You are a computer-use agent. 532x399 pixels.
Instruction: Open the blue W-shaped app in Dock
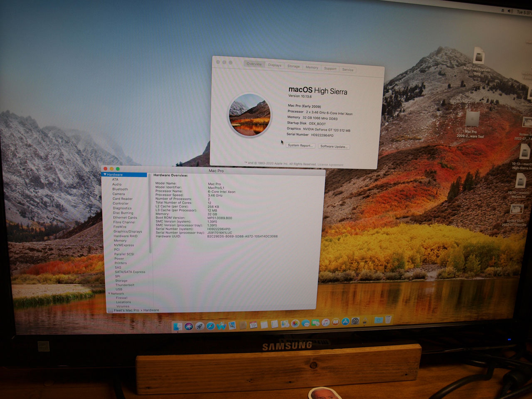coord(221,326)
